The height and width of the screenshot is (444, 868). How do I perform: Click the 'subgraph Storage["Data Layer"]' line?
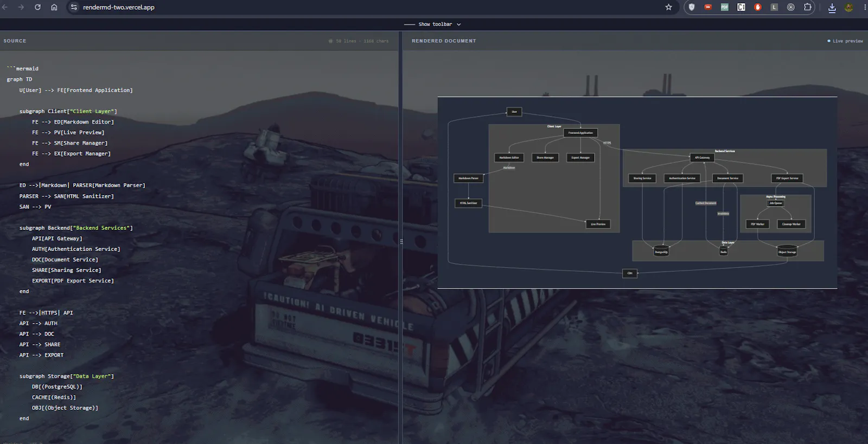point(67,376)
